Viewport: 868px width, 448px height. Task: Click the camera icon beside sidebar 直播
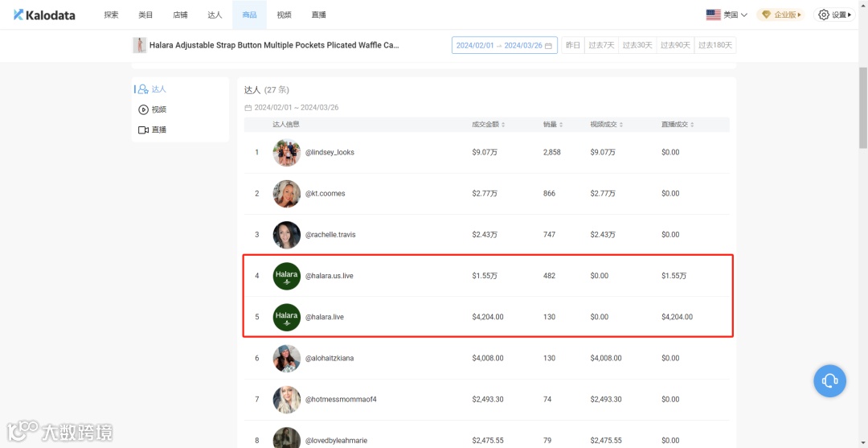(143, 130)
